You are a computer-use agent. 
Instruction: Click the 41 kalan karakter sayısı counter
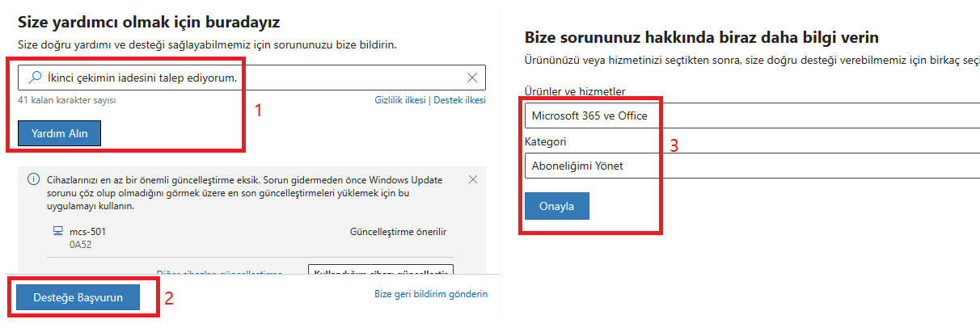coord(67,100)
